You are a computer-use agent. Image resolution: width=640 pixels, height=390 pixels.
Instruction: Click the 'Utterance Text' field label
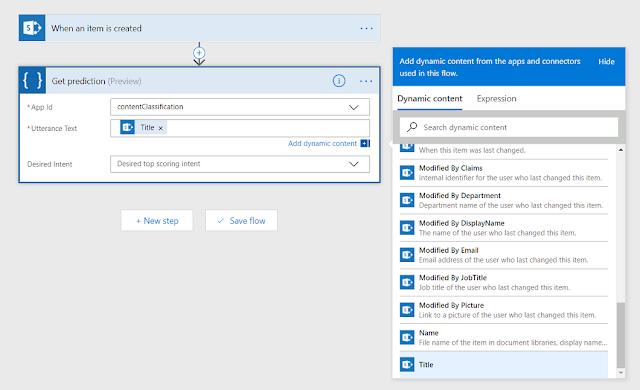click(54, 129)
